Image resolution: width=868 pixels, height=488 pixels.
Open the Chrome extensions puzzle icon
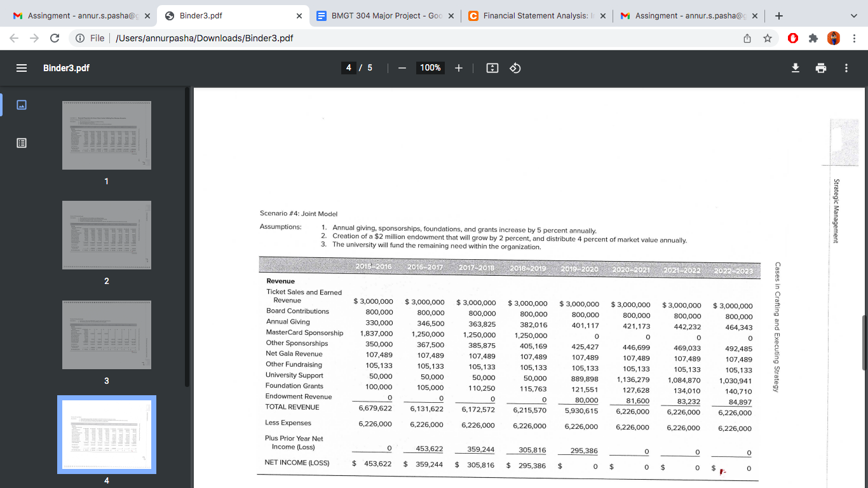pos(813,38)
